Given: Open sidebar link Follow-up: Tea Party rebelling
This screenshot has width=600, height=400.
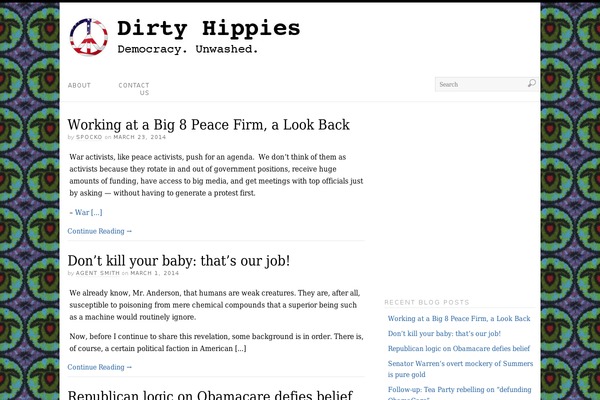Looking at the screenshot, I should [x=459, y=393].
